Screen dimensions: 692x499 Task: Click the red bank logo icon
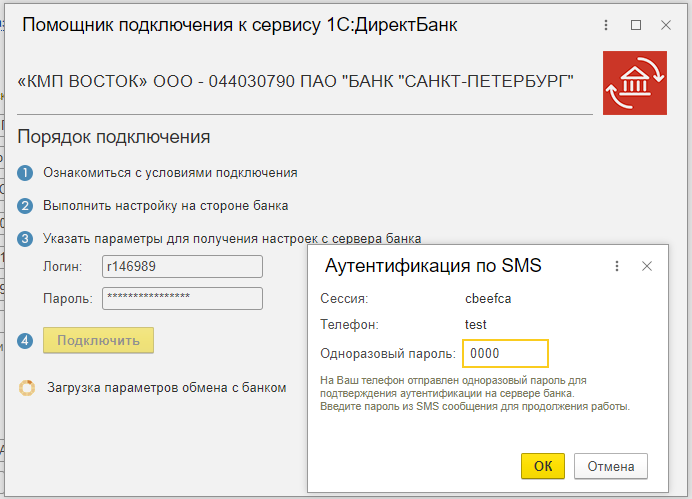tap(635, 83)
